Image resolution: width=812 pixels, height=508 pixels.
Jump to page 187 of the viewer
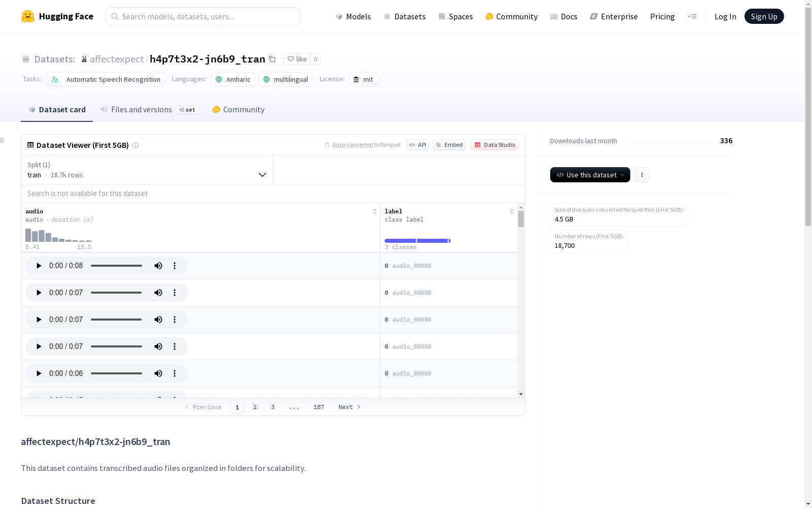tap(319, 407)
